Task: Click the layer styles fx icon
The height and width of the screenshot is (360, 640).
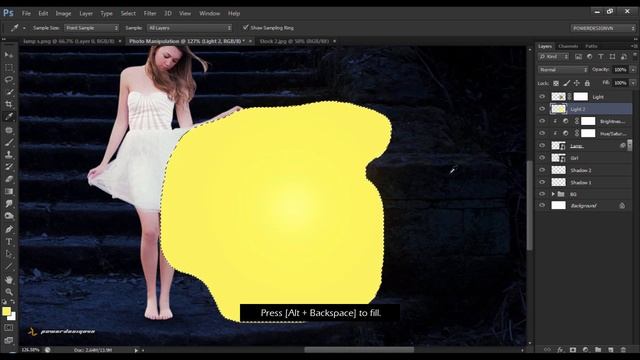Action: (x=560, y=350)
